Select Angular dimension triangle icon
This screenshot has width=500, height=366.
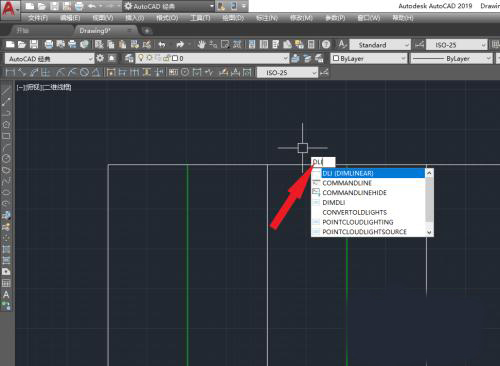point(96,72)
